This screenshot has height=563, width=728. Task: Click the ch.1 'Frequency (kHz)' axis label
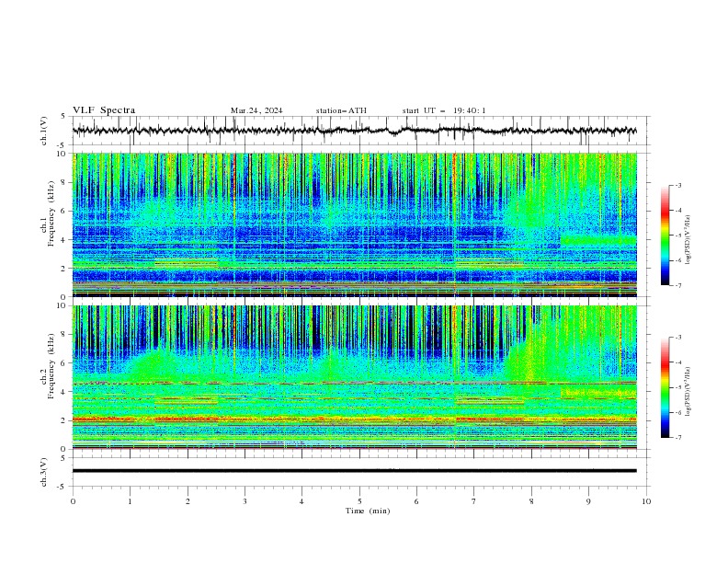coord(51,214)
